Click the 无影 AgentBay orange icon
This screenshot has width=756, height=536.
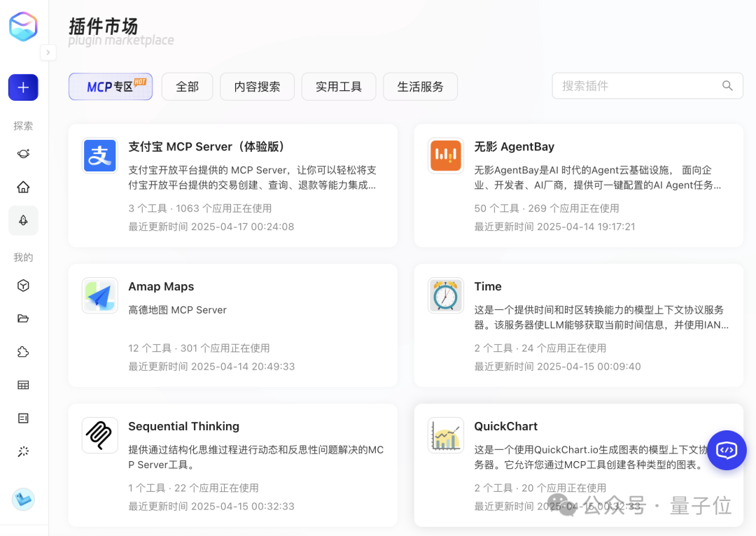[445, 155]
